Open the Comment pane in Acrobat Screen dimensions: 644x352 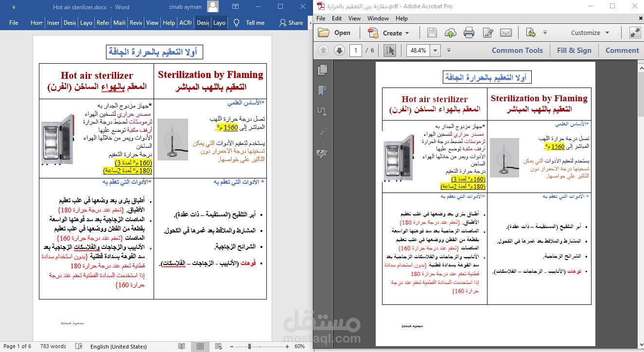pyautogui.click(x=622, y=51)
